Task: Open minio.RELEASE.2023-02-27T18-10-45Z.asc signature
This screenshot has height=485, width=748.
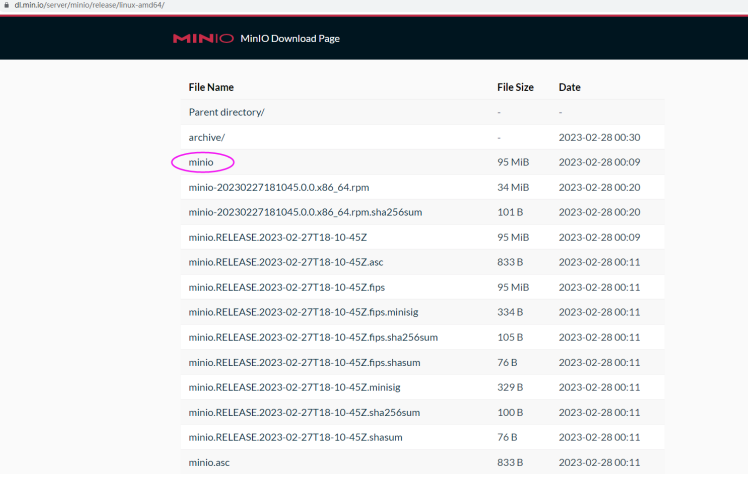Action: pos(286,262)
